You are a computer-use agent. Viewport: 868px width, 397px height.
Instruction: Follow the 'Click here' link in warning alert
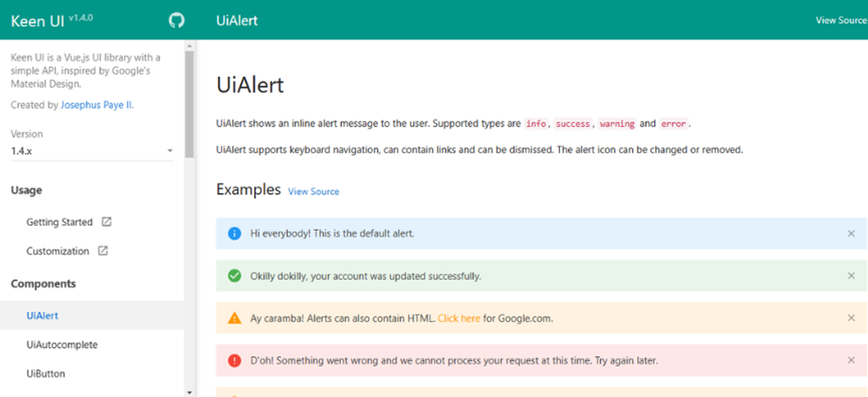coord(459,318)
